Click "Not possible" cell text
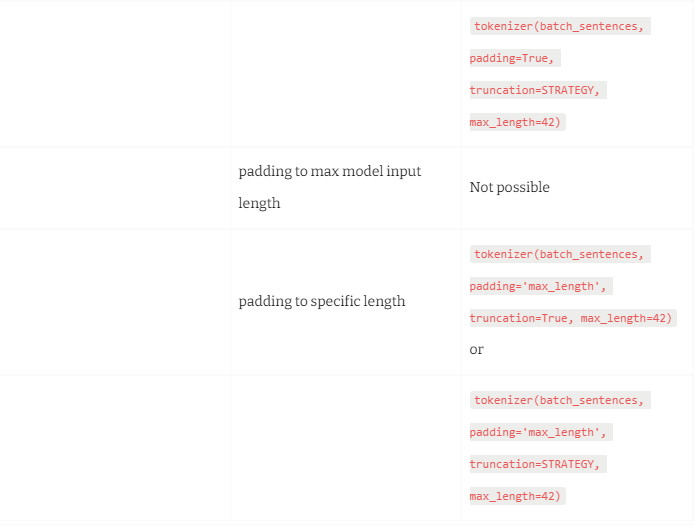The image size is (696, 530). click(509, 188)
